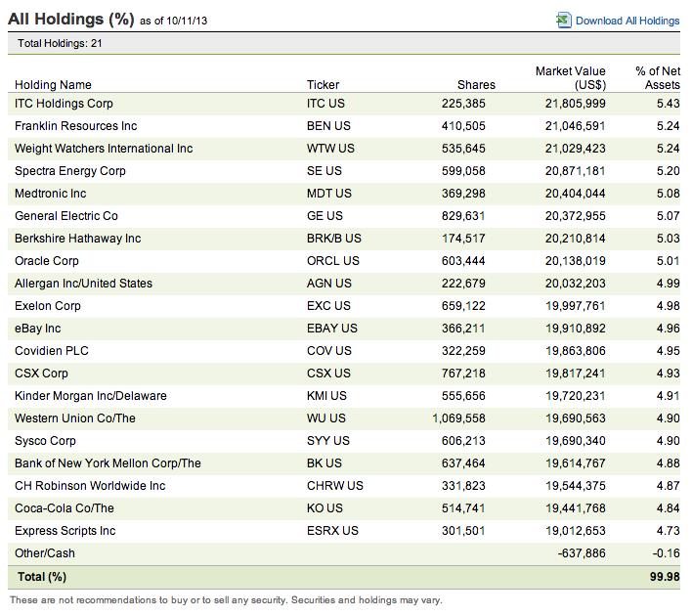Viewport: 692px width, 616px height.
Task: Select the Holding Name column header
Action: point(53,85)
